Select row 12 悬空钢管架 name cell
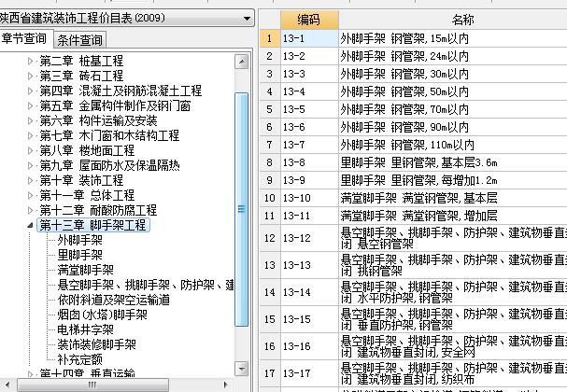Viewport: 567px width, 392px height. [x=453, y=238]
